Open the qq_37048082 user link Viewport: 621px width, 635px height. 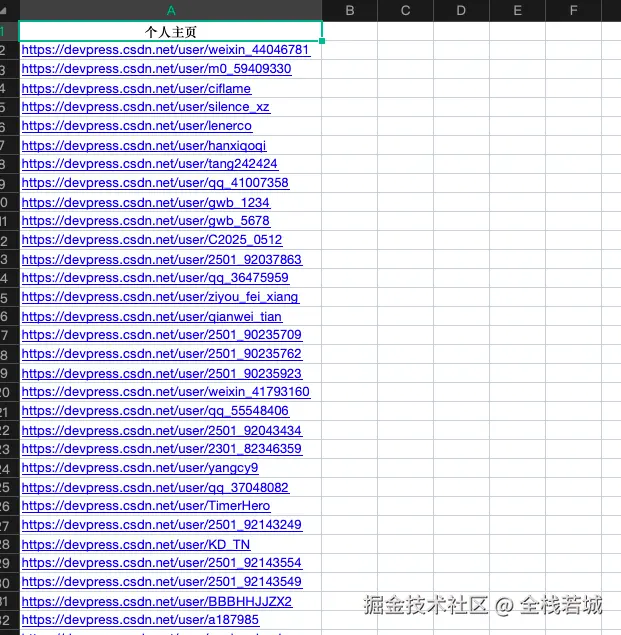pos(155,488)
